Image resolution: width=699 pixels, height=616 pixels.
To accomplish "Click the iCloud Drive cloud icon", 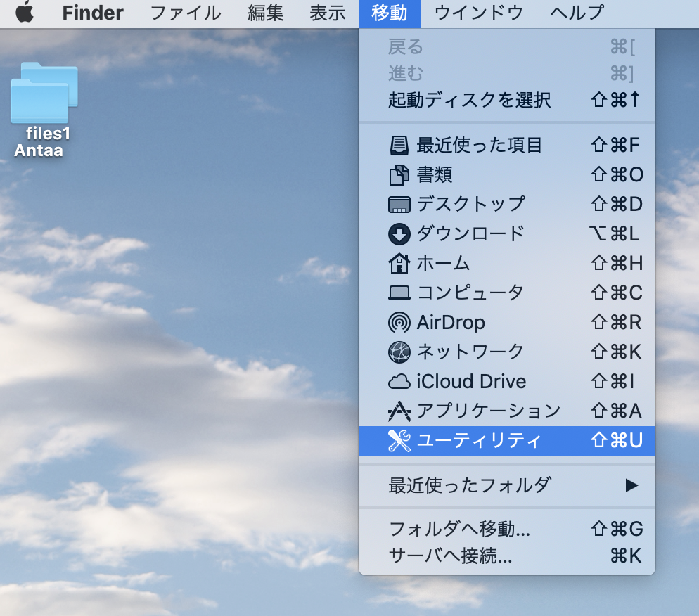I will 399,382.
